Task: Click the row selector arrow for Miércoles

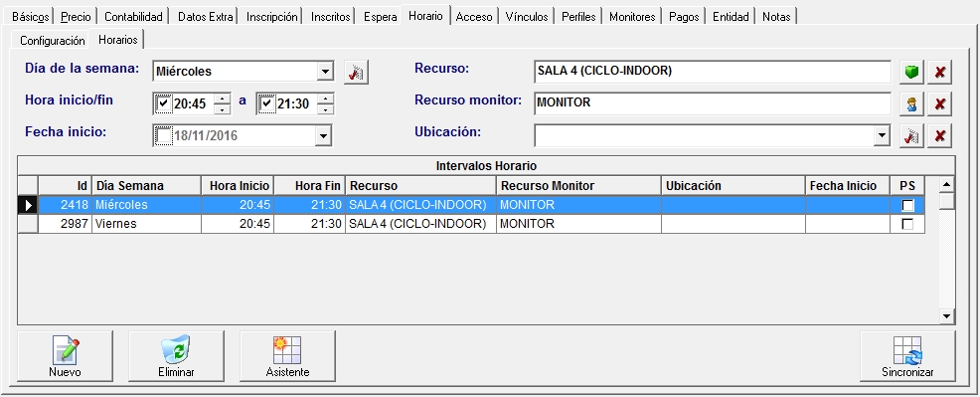Action: [28, 205]
